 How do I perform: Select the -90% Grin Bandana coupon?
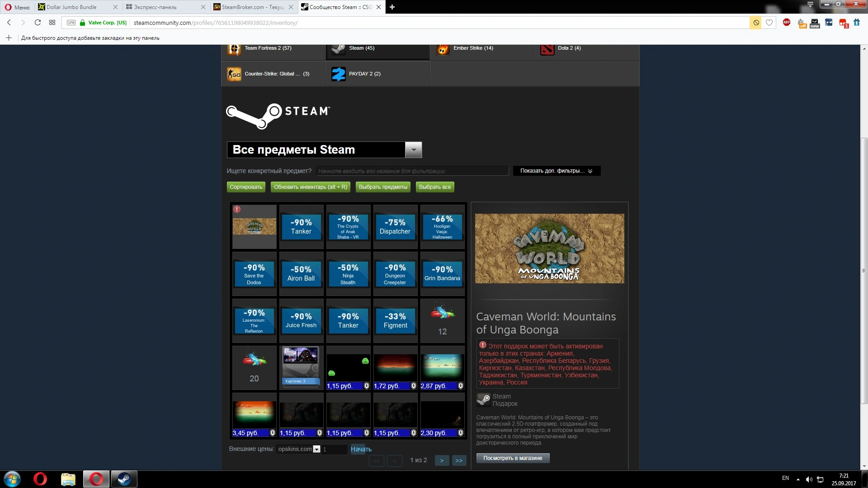443,274
